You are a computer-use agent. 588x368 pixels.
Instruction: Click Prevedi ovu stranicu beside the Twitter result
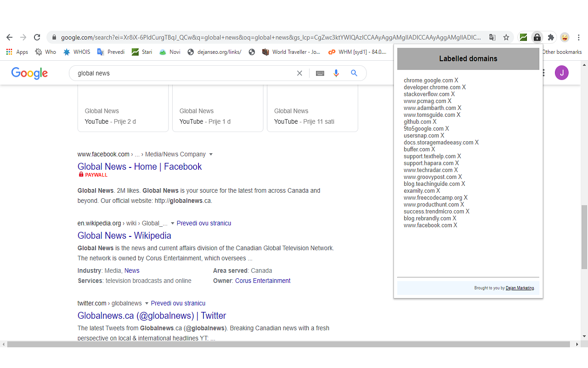pos(178,303)
